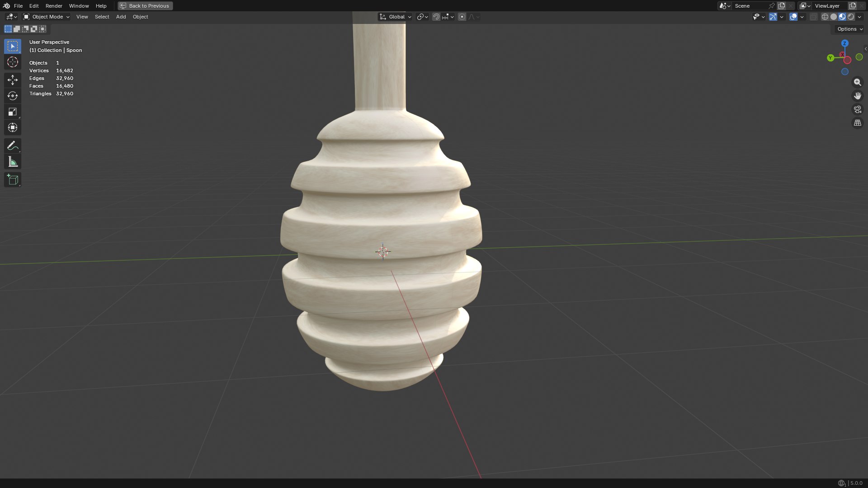Image resolution: width=868 pixels, height=488 pixels.
Task: Open the Global transform orientation dropdown
Action: click(395, 17)
